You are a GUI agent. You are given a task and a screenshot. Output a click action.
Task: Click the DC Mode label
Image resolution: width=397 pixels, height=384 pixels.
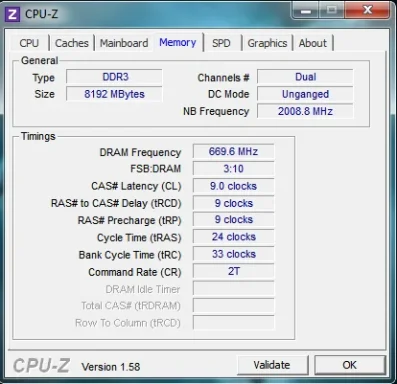tap(228, 94)
